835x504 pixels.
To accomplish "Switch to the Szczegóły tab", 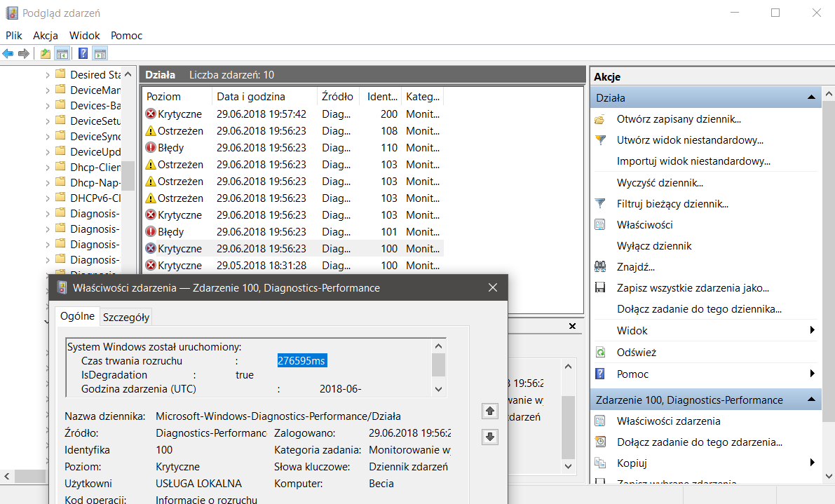I will pyautogui.click(x=126, y=318).
